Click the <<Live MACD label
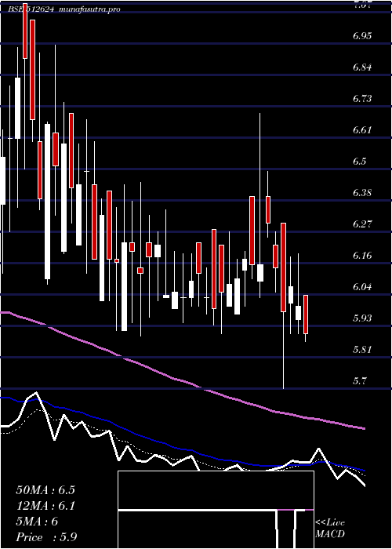This screenshot has width=392, height=549. point(330,528)
